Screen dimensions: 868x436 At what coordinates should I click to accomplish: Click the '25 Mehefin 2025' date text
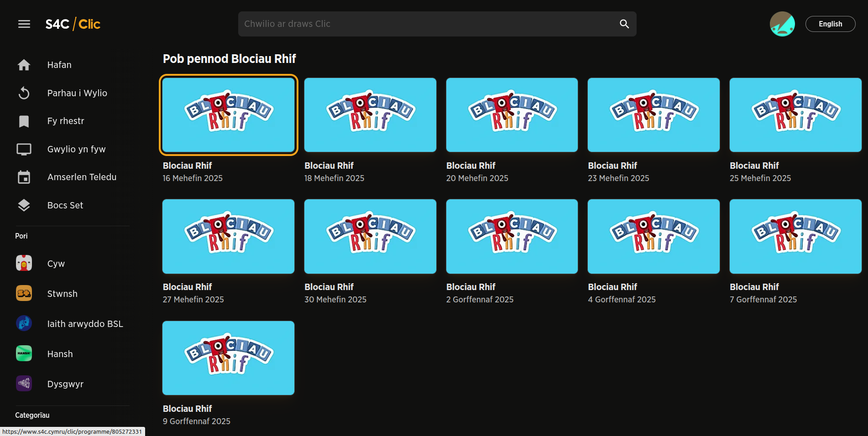[760, 178]
